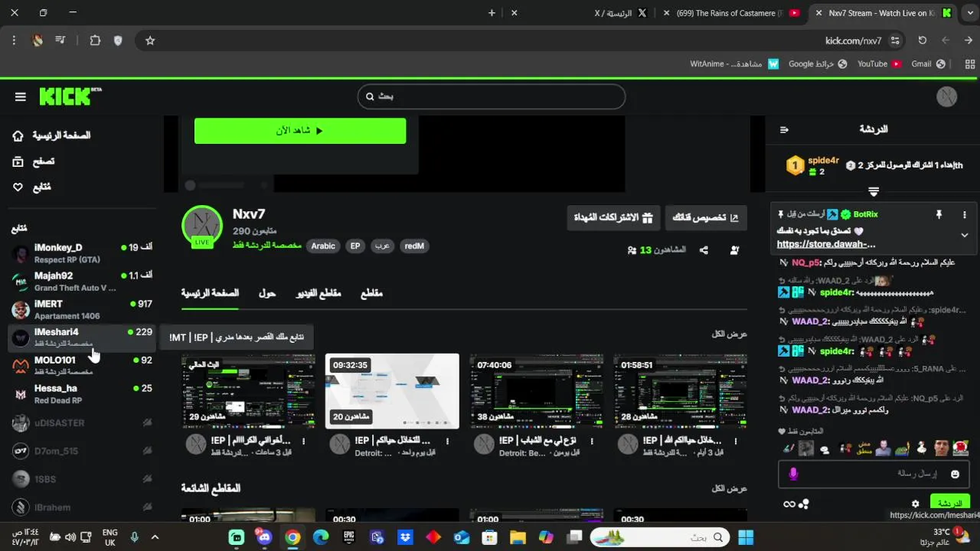This screenshot has width=980, height=551.
Task: Click the green شاهد الآن watch button
Action: [300, 131]
